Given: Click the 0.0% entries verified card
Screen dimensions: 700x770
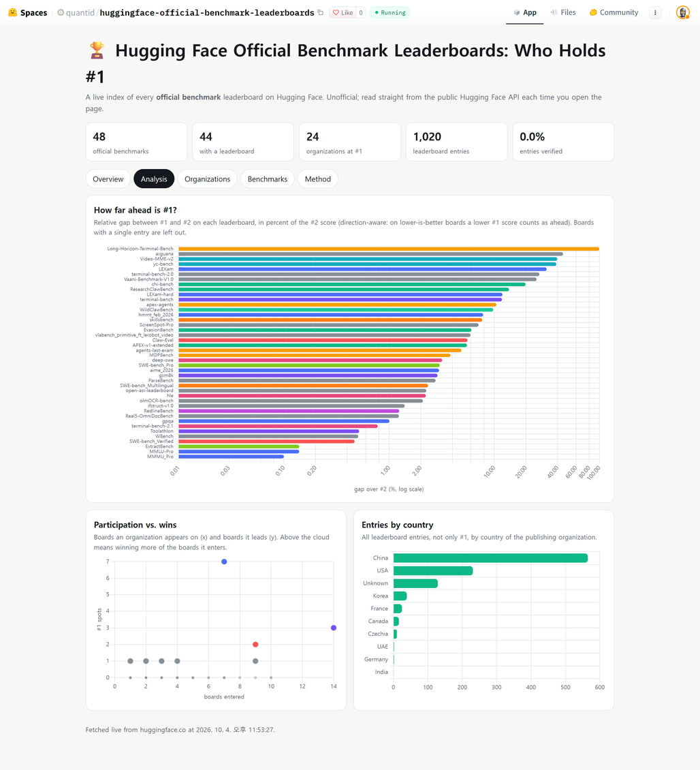Looking at the screenshot, I should pos(563,142).
